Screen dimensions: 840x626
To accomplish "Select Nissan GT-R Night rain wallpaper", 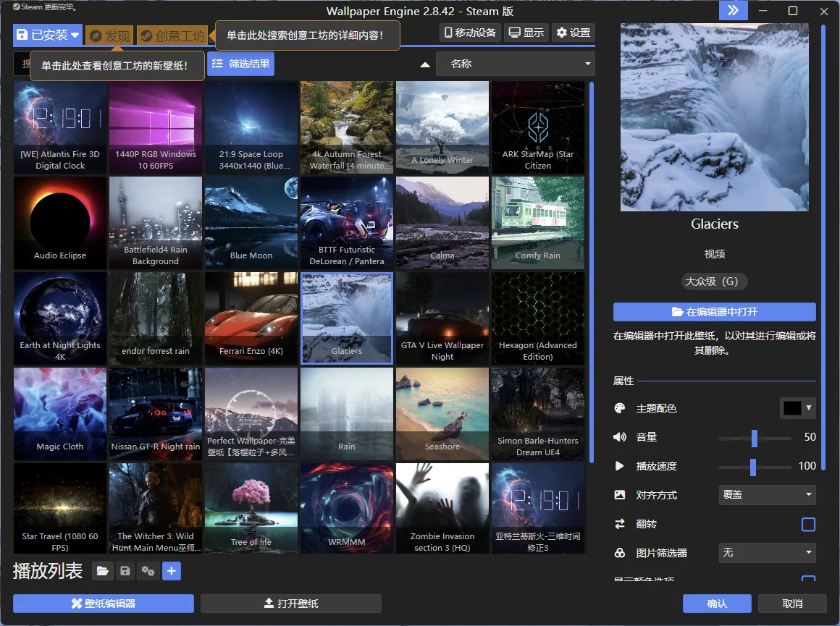I will pos(156,414).
